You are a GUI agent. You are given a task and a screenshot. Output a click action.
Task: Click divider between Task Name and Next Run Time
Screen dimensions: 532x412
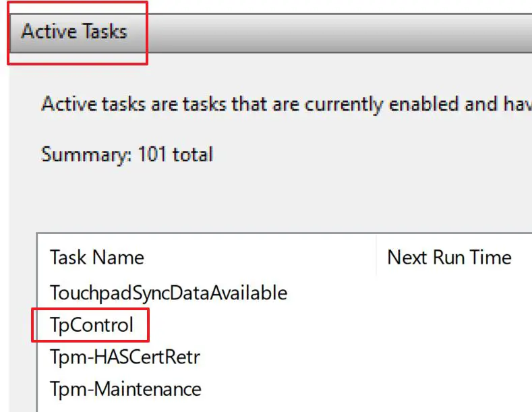click(x=376, y=257)
